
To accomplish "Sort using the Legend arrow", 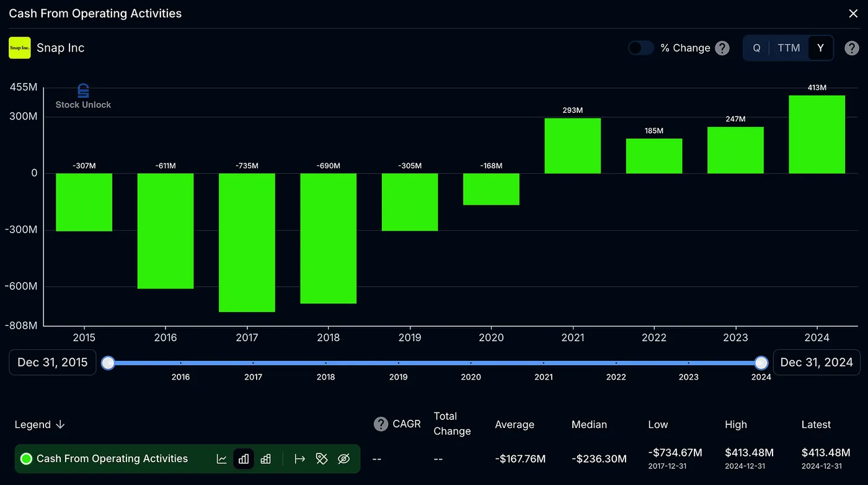I will 60,425.
